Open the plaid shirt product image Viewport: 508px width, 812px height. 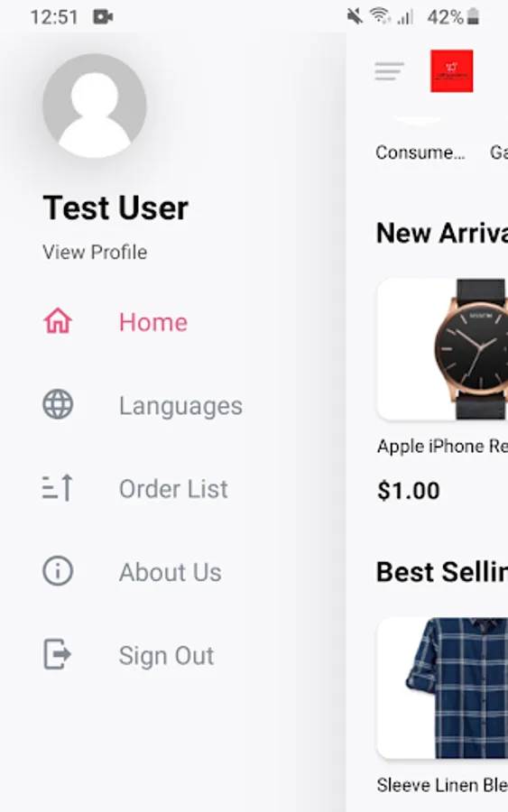click(443, 688)
